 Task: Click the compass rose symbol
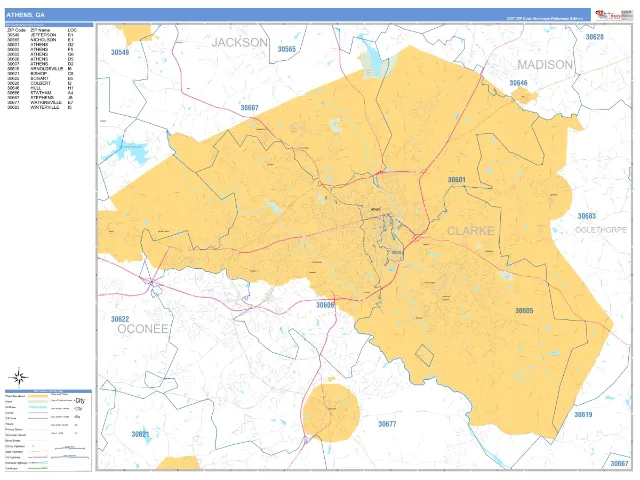(x=19, y=378)
